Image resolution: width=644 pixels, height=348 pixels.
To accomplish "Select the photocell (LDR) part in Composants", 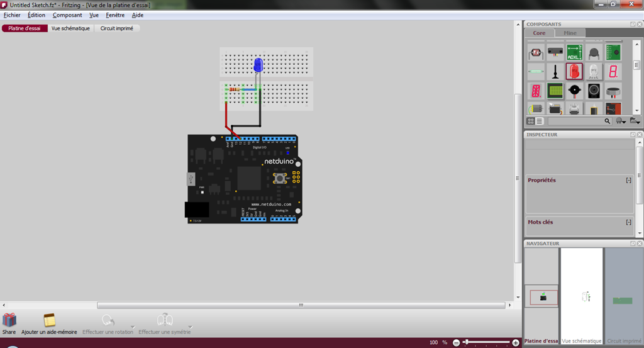I will click(536, 53).
